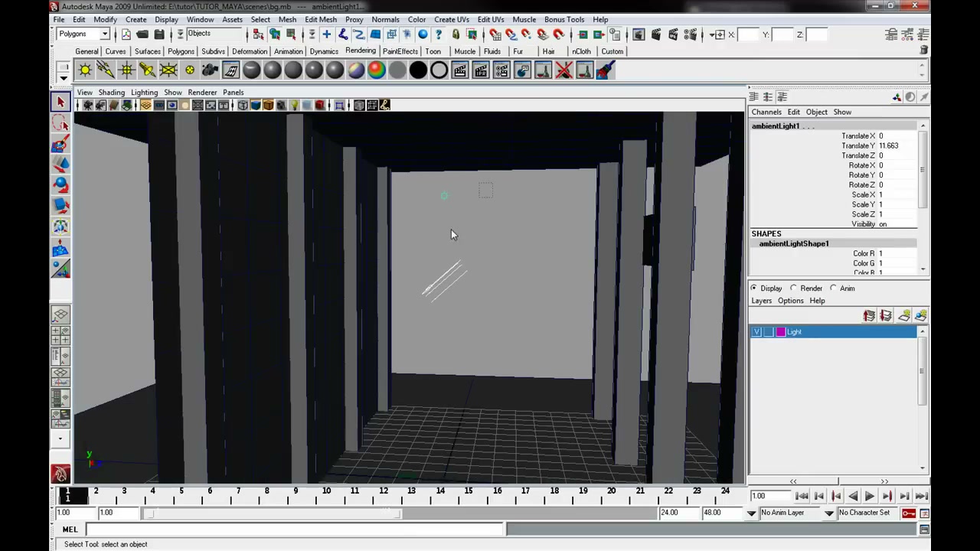
Task: Open the IPR render shelf clapperboard
Action: click(x=480, y=70)
